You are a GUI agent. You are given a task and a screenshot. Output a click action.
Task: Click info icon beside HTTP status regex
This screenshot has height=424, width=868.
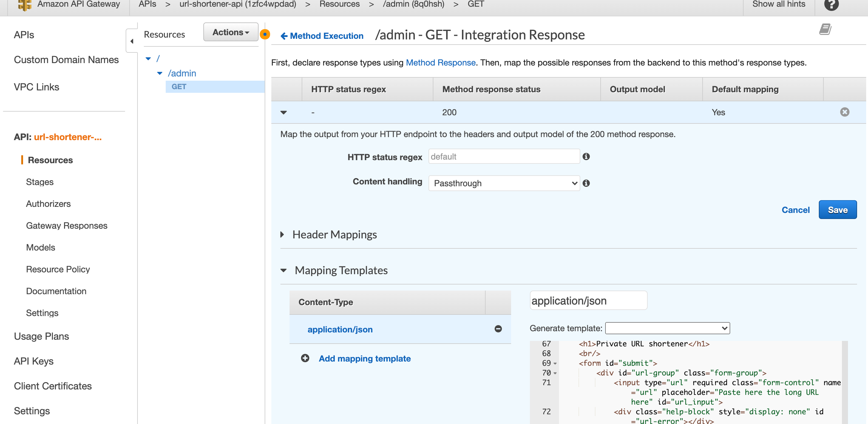(x=586, y=156)
